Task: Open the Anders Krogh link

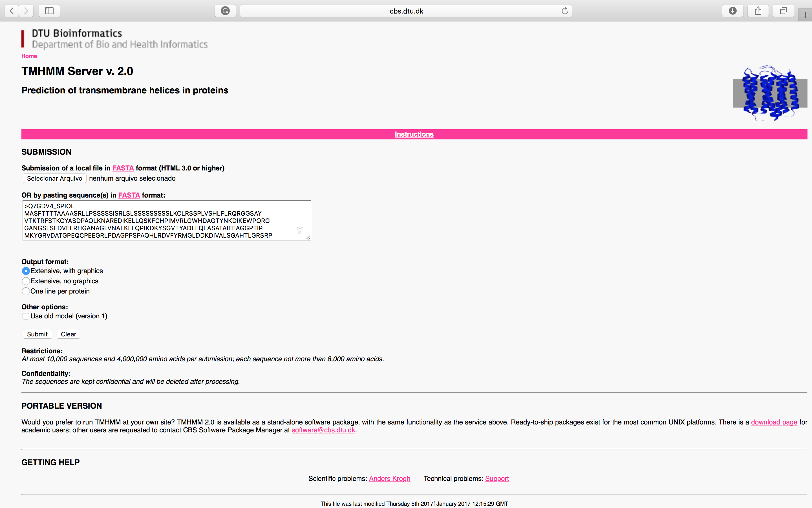Action: click(390, 478)
